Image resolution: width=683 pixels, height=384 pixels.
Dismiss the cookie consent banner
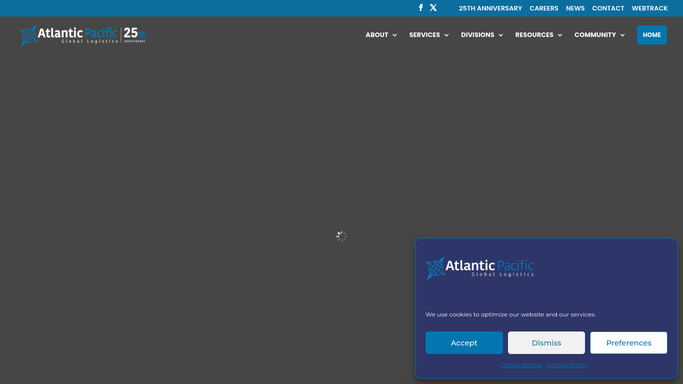click(x=546, y=343)
